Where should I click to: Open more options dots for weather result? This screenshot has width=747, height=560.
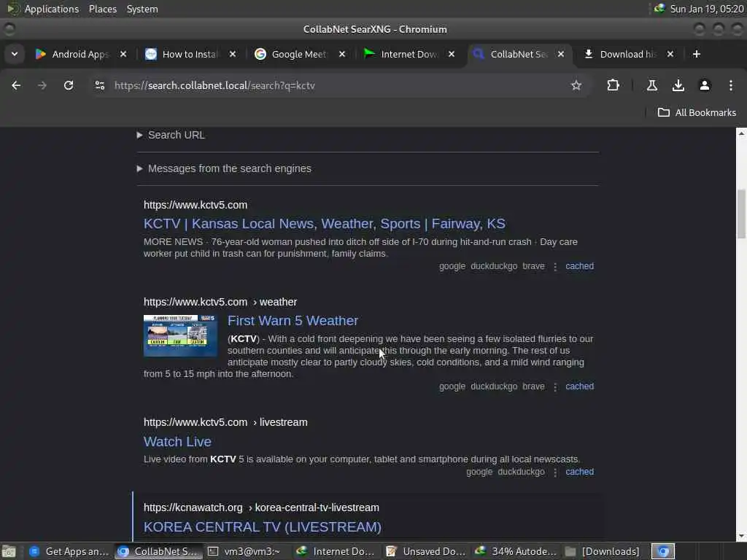(x=555, y=387)
